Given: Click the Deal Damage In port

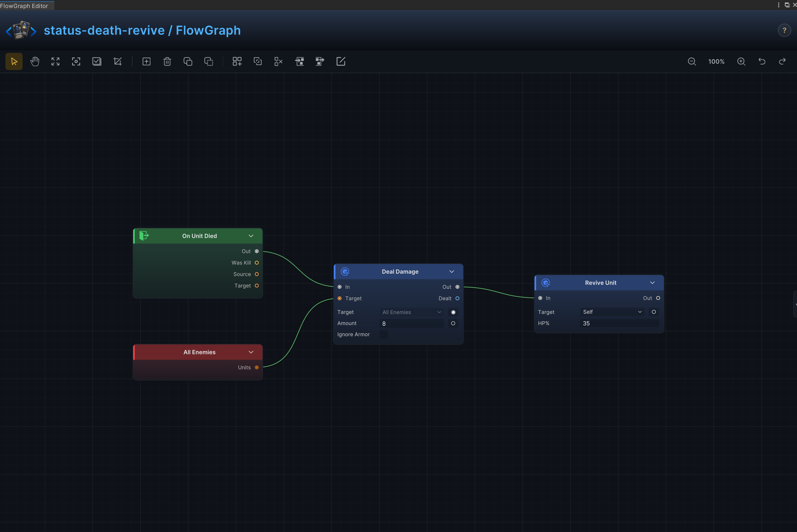Looking at the screenshot, I should pos(340,287).
